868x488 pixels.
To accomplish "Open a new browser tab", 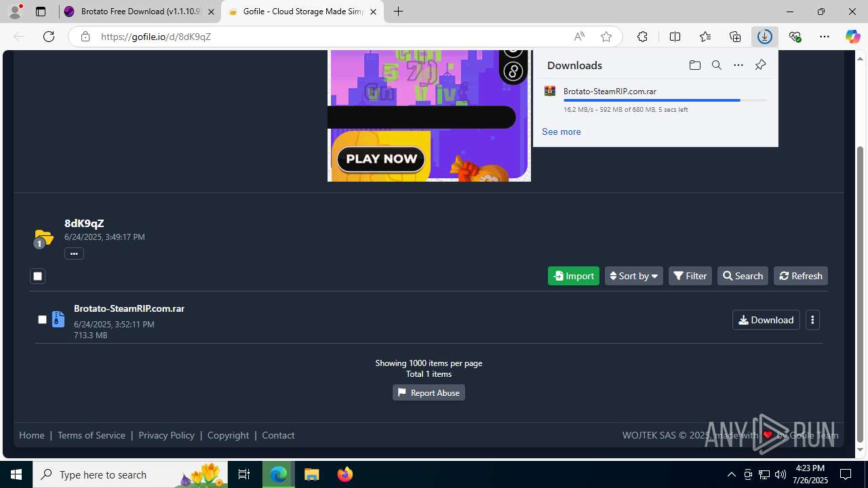I will pos(399,12).
